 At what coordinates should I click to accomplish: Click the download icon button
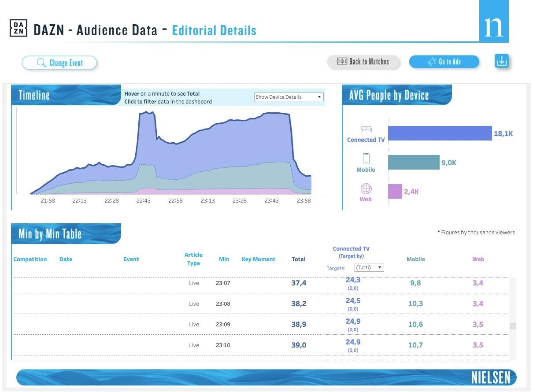(501, 62)
